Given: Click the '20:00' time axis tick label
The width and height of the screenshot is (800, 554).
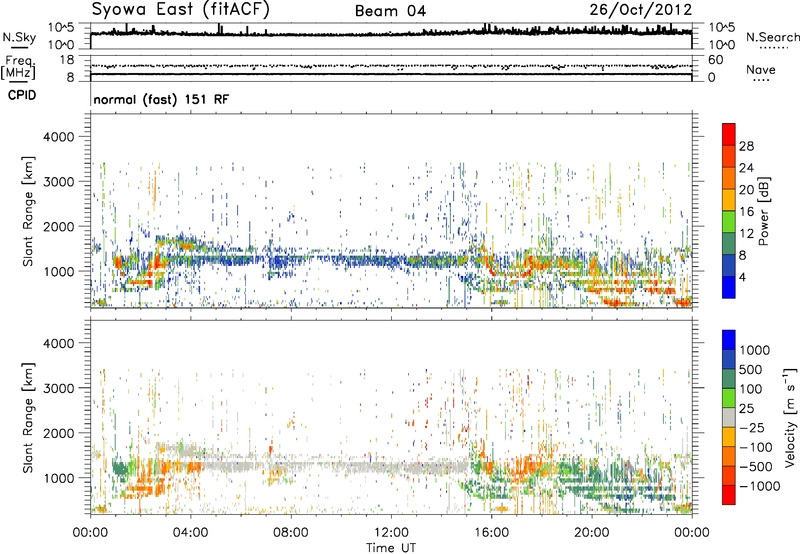Looking at the screenshot, I should 591,533.
